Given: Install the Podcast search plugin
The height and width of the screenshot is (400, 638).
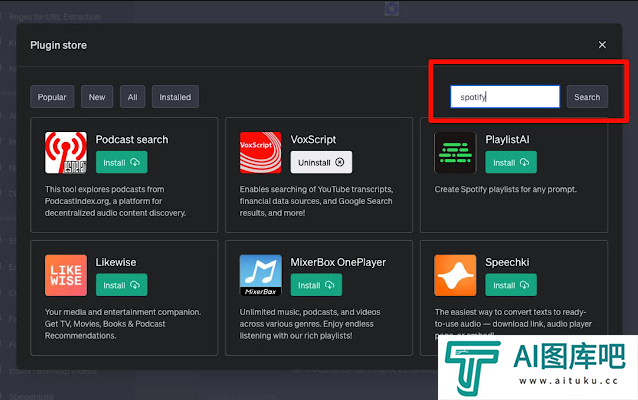Looking at the screenshot, I should pyautogui.click(x=122, y=162).
